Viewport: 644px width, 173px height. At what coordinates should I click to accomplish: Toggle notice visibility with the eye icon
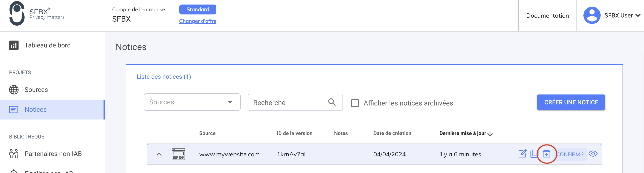click(x=594, y=154)
